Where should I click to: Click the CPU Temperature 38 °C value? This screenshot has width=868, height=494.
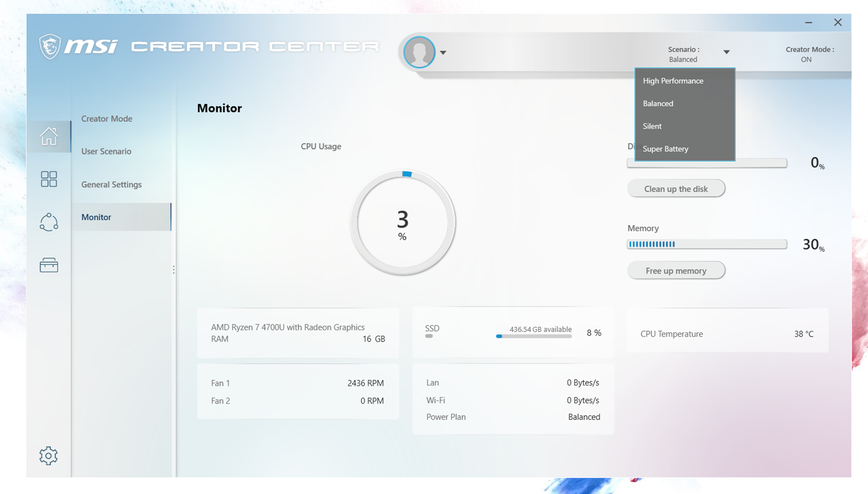coord(803,334)
